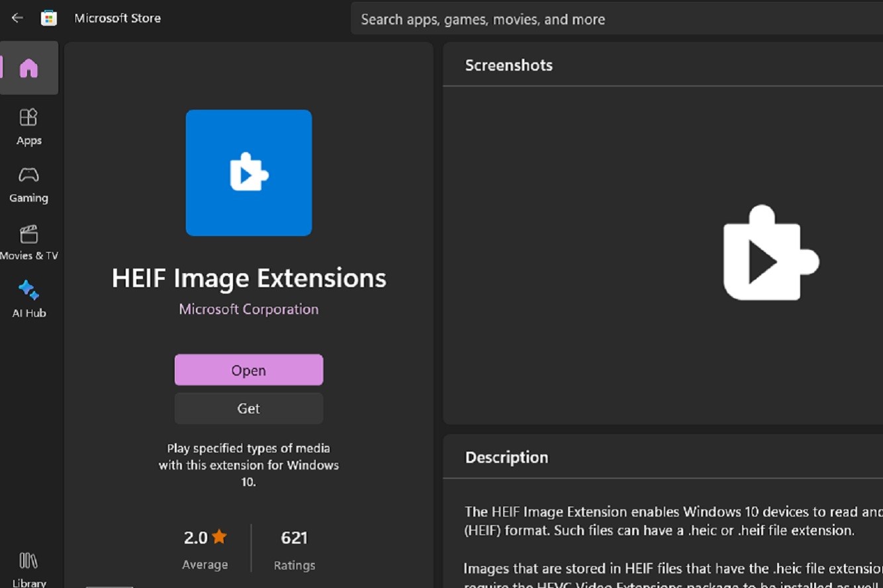The image size is (883, 588).
Task: Select the Gaming menu entry
Action: click(28, 197)
